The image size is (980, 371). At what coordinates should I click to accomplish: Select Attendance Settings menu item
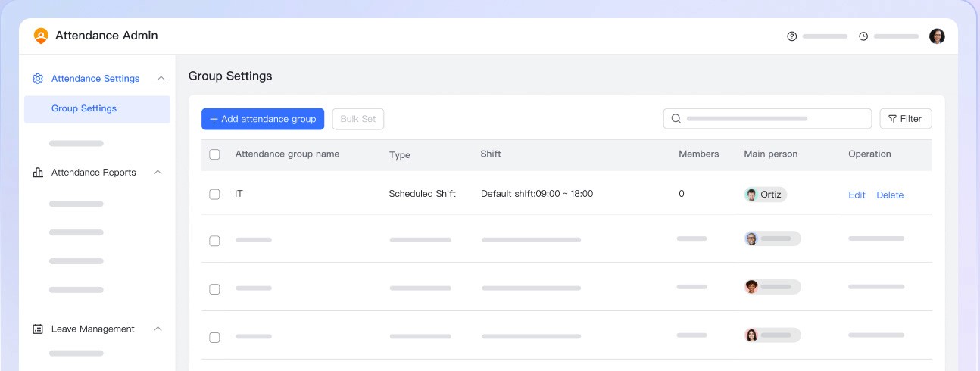(95, 79)
